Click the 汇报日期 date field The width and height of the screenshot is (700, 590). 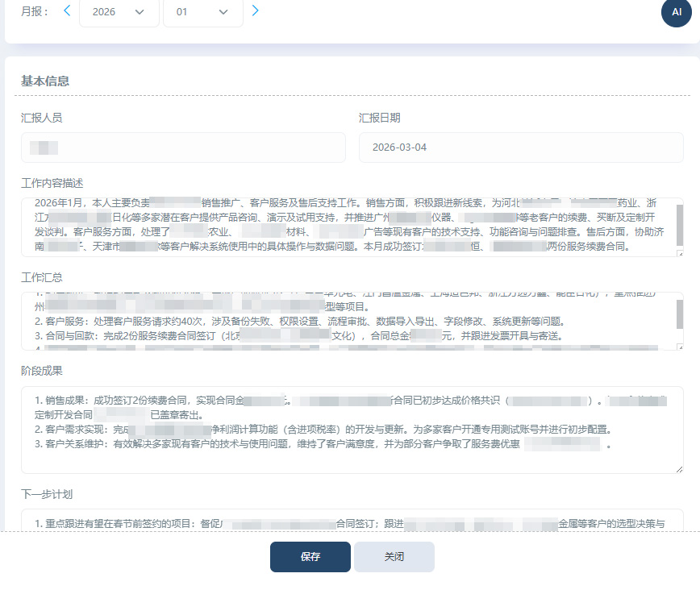[x=521, y=147]
